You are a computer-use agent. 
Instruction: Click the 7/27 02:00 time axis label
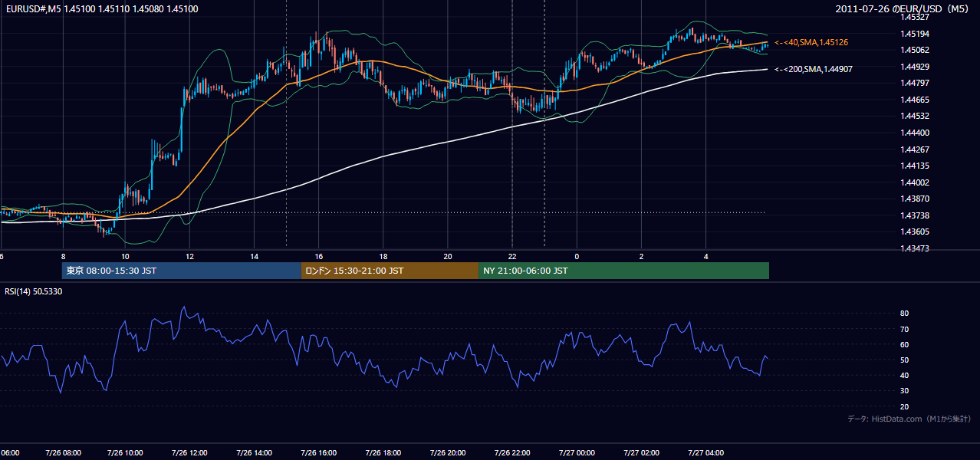641,453
